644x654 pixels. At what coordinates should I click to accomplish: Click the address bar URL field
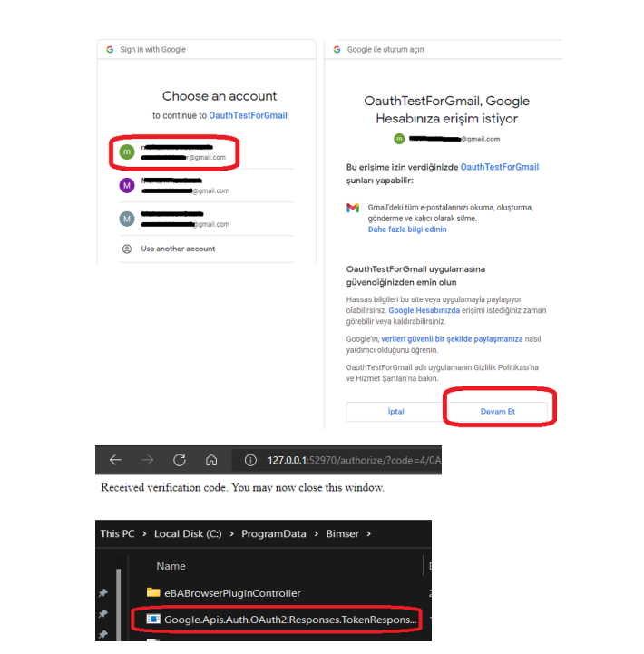click(337, 460)
